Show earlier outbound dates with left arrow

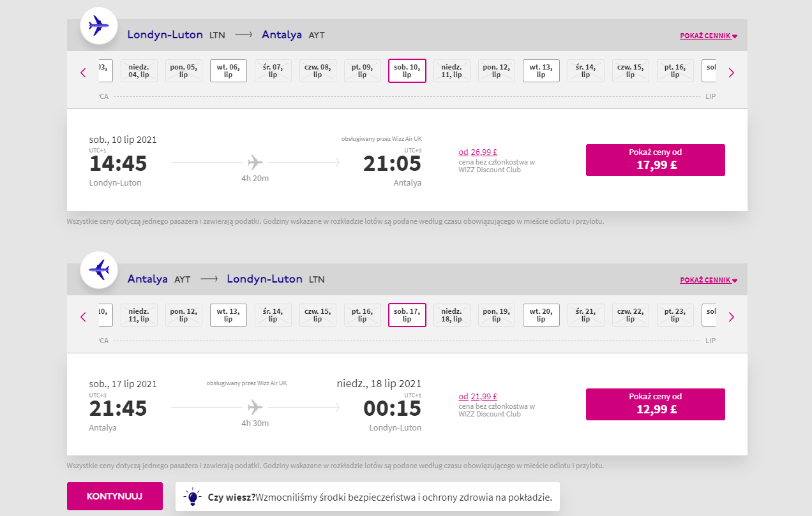coord(83,73)
